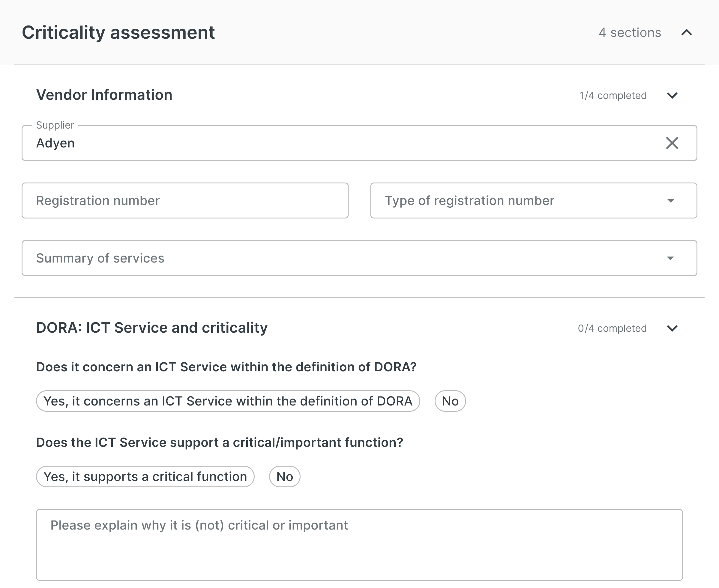Screen dimensions: 719x588
Task: Click the Vendor Information section title
Action: click(x=104, y=95)
